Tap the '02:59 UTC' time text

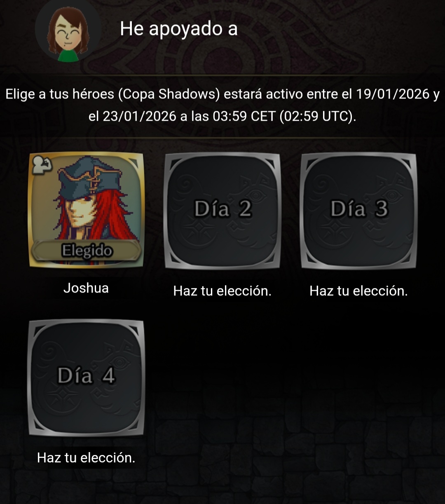point(316,117)
